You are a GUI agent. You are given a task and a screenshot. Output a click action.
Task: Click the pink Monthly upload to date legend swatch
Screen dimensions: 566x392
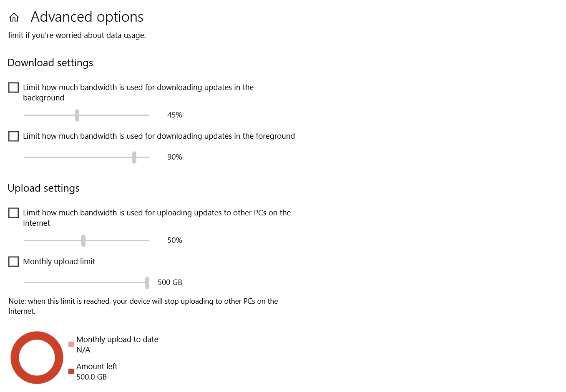click(x=70, y=344)
